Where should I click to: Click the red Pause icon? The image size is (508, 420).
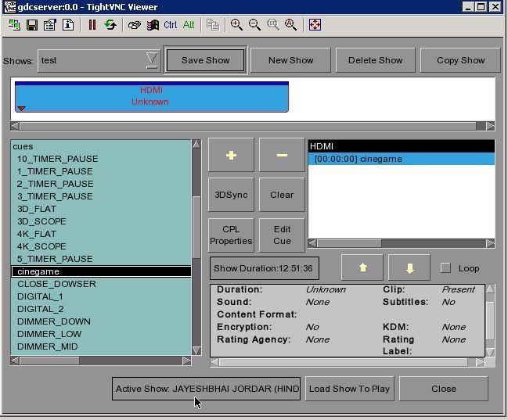[92, 25]
